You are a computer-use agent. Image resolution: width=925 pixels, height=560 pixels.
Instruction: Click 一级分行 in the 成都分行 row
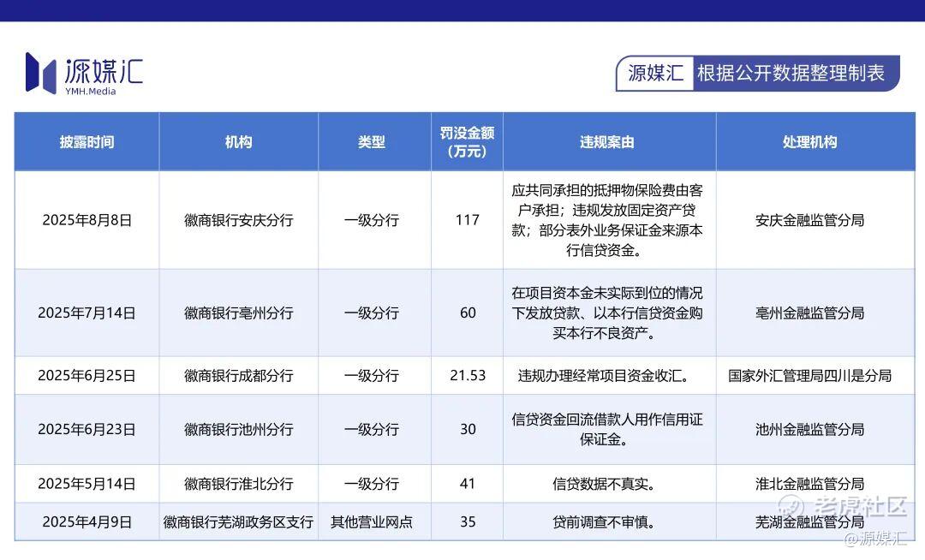(x=372, y=376)
